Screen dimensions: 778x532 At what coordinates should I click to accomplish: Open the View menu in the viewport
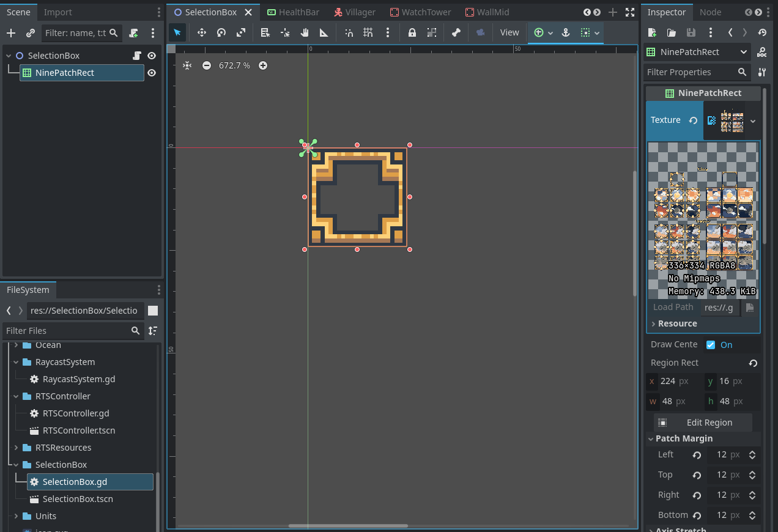(x=509, y=32)
